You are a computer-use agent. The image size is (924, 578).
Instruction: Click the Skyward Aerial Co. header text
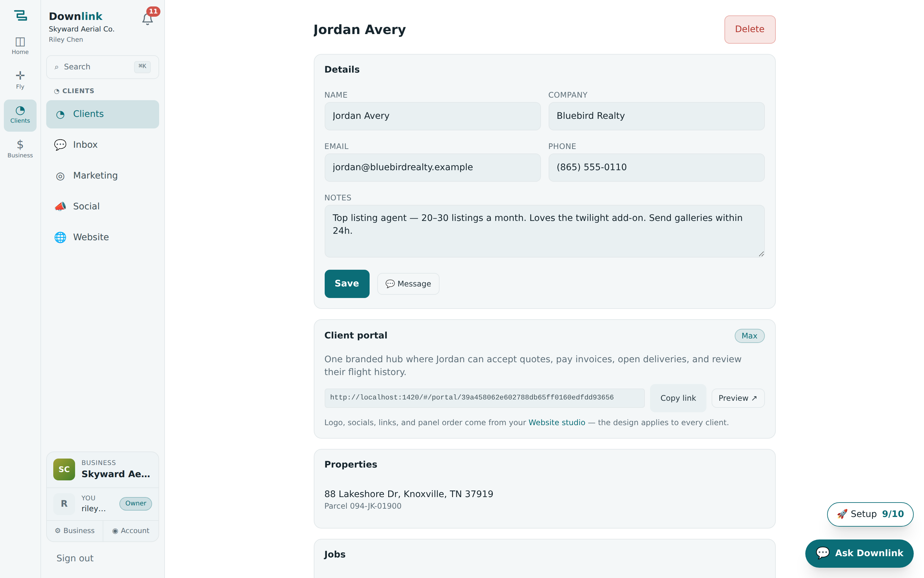point(81,29)
